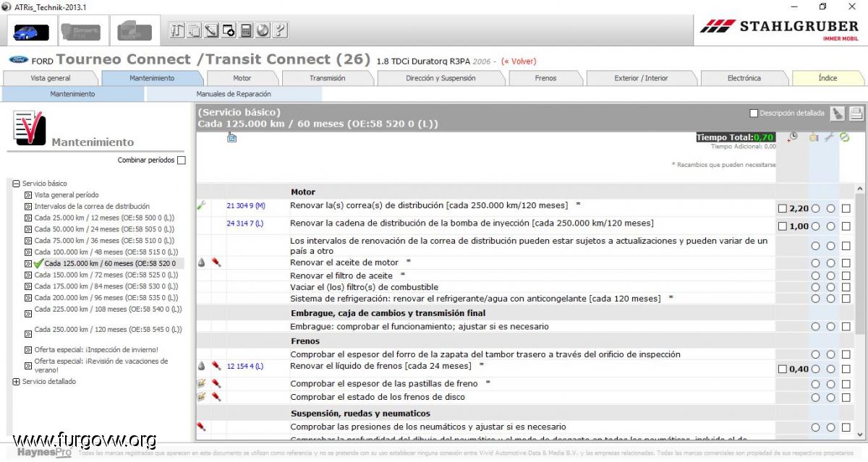Switch to the Motor tab
Image resolution: width=868 pixels, height=462 pixels.
coord(242,78)
